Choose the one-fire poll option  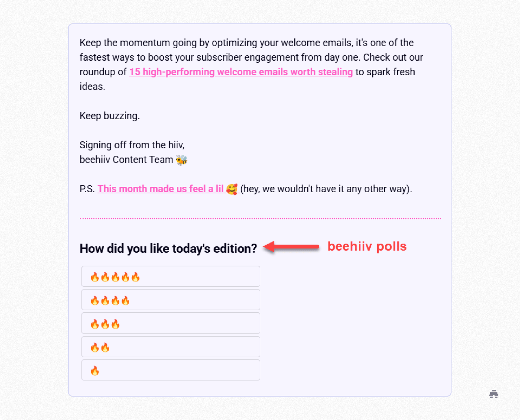point(170,370)
